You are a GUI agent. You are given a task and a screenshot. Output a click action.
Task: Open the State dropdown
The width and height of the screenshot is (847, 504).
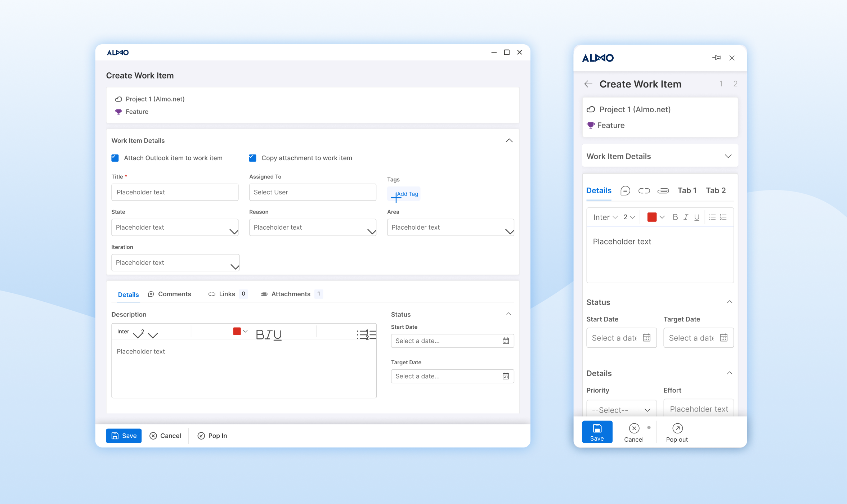175,227
